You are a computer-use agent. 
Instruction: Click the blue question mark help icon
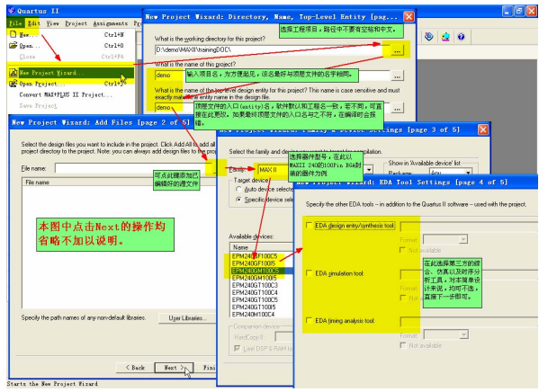462,37
